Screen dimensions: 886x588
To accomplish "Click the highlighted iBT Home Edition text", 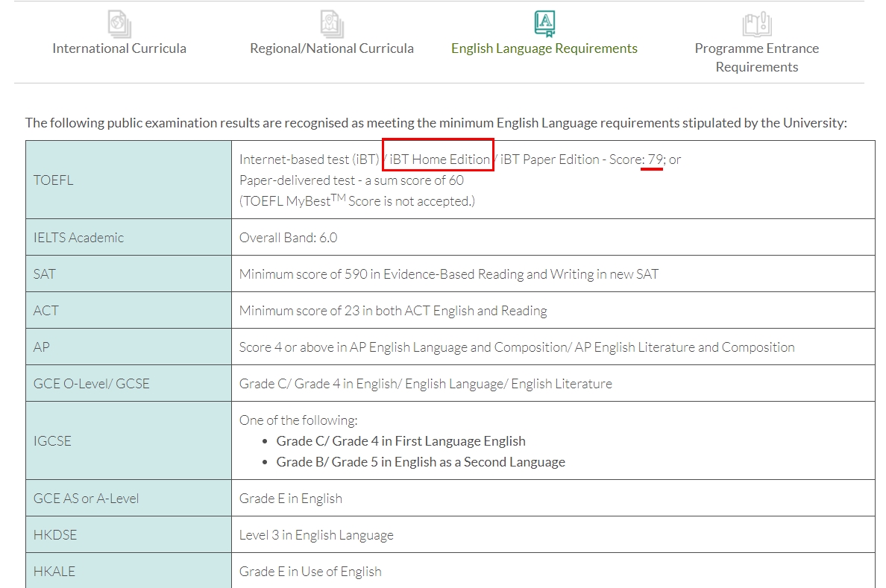I will (x=439, y=159).
